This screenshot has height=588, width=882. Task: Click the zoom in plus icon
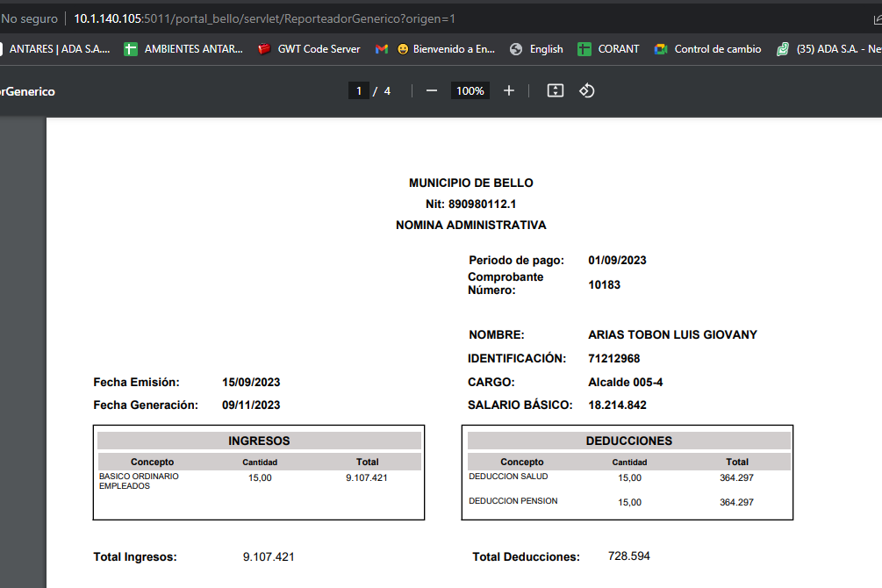click(509, 91)
